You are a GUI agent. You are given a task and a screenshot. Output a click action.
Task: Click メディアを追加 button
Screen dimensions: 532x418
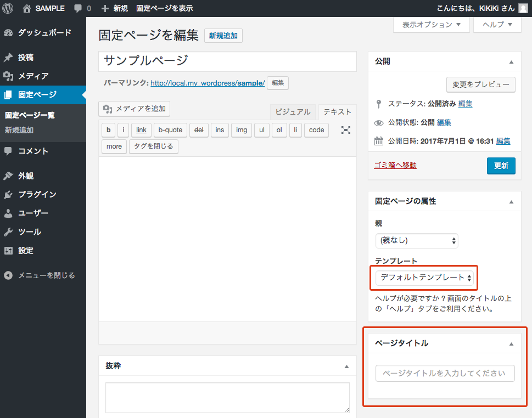pos(135,109)
